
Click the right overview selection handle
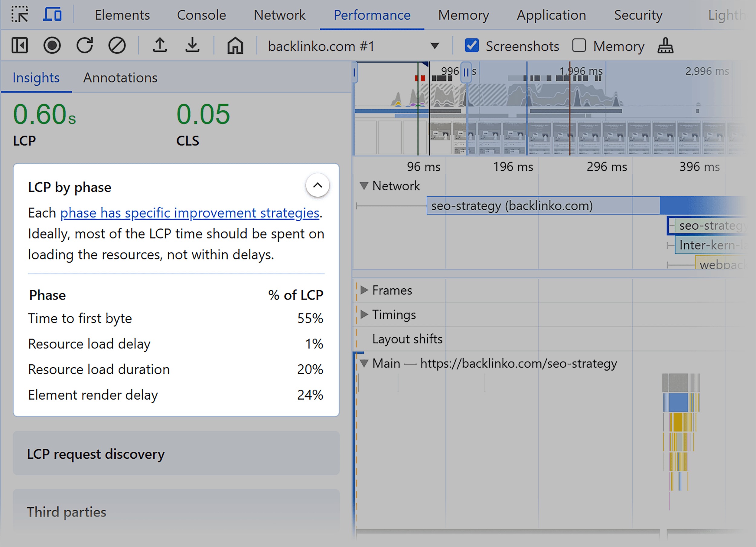tap(466, 72)
